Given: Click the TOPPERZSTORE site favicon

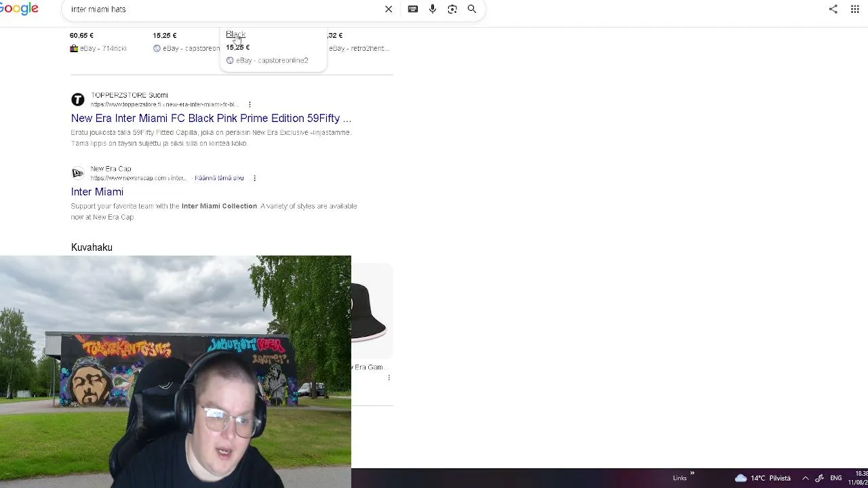Looking at the screenshot, I should tap(78, 100).
